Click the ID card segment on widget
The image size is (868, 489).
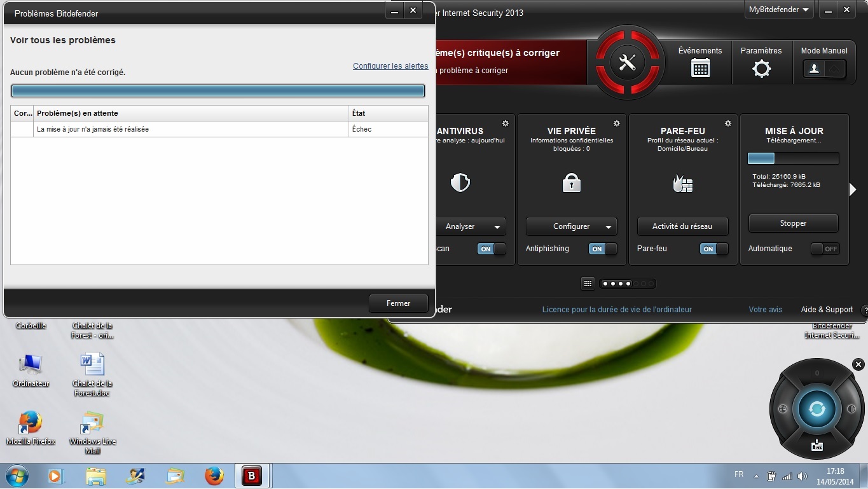click(x=817, y=446)
